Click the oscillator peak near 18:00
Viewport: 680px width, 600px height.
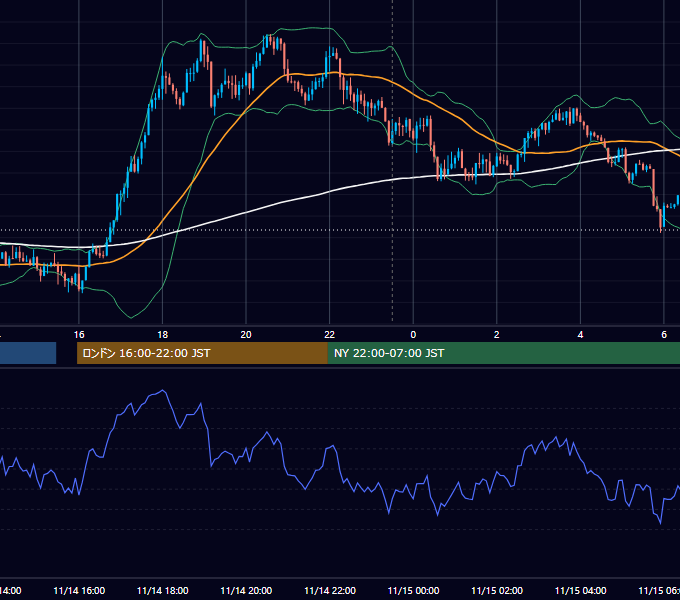163,391
